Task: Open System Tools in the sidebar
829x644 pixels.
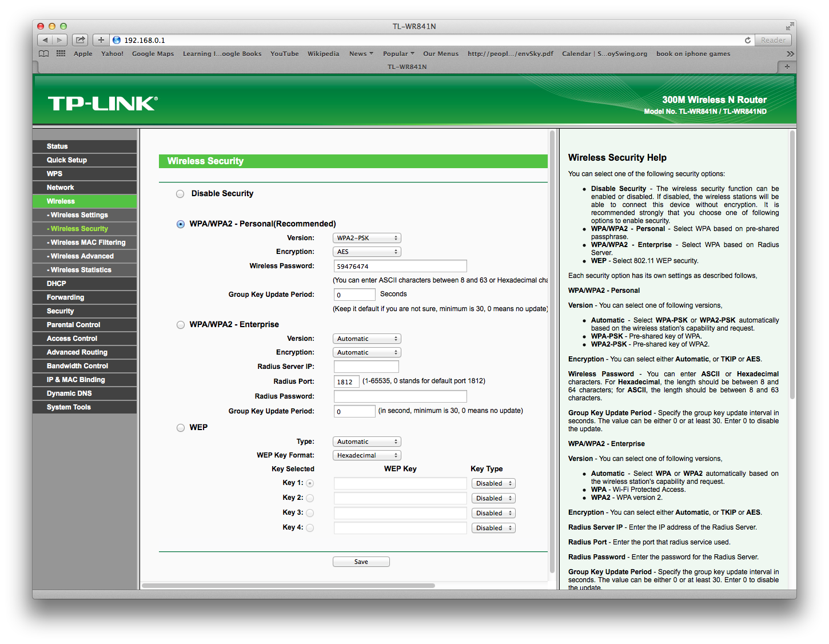Action: (85, 407)
